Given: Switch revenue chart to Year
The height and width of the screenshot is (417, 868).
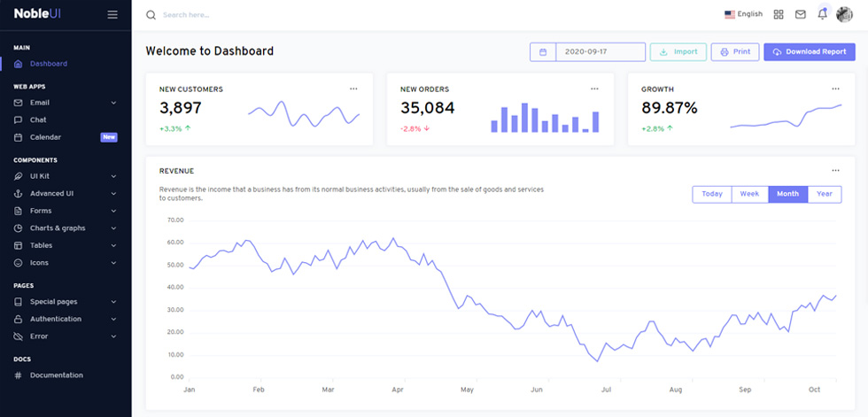Looking at the screenshot, I should click(x=825, y=194).
